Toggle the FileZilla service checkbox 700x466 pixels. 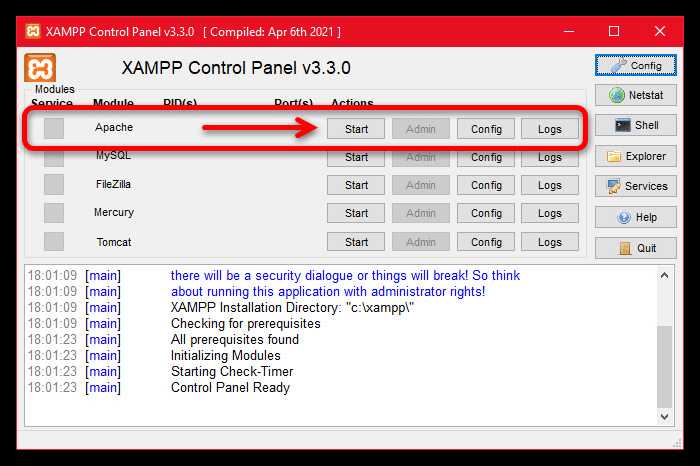tap(54, 185)
